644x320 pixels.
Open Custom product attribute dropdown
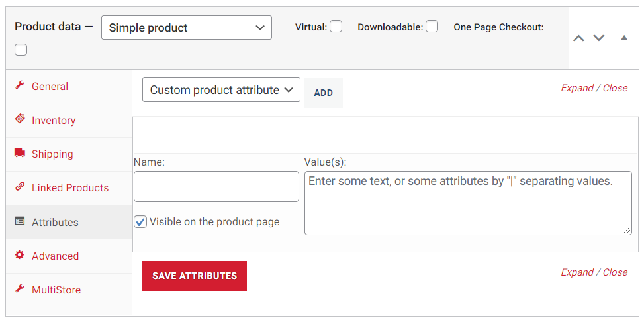pos(221,89)
